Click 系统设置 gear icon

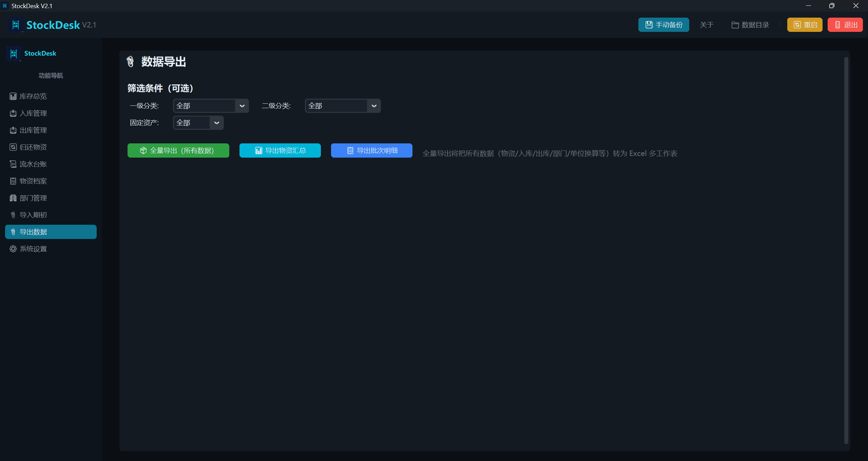click(13, 249)
